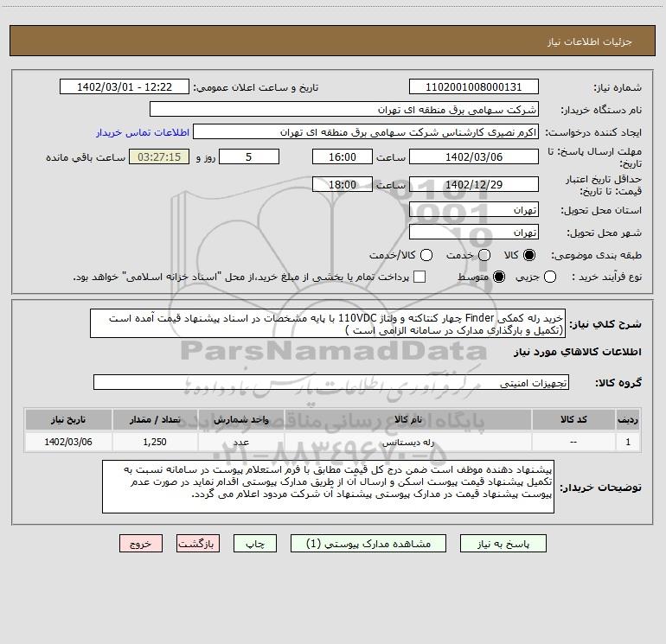Click the request creator field اکرم نصیری

[x=366, y=132]
